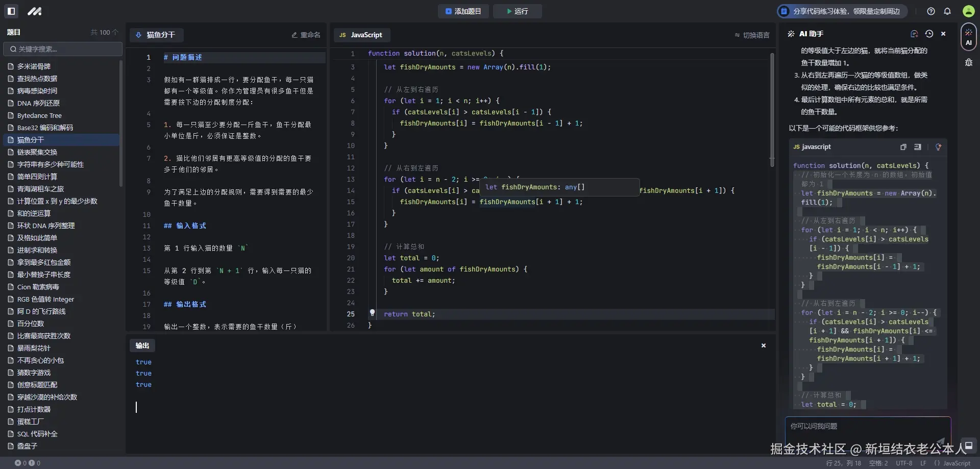Click the 添加题目 button
The image size is (980, 469).
[463, 11]
